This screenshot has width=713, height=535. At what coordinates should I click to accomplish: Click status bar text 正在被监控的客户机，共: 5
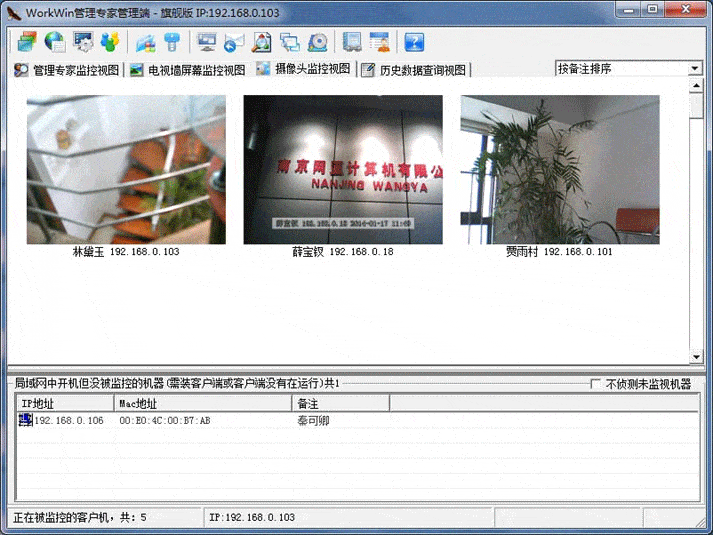pos(80,517)
